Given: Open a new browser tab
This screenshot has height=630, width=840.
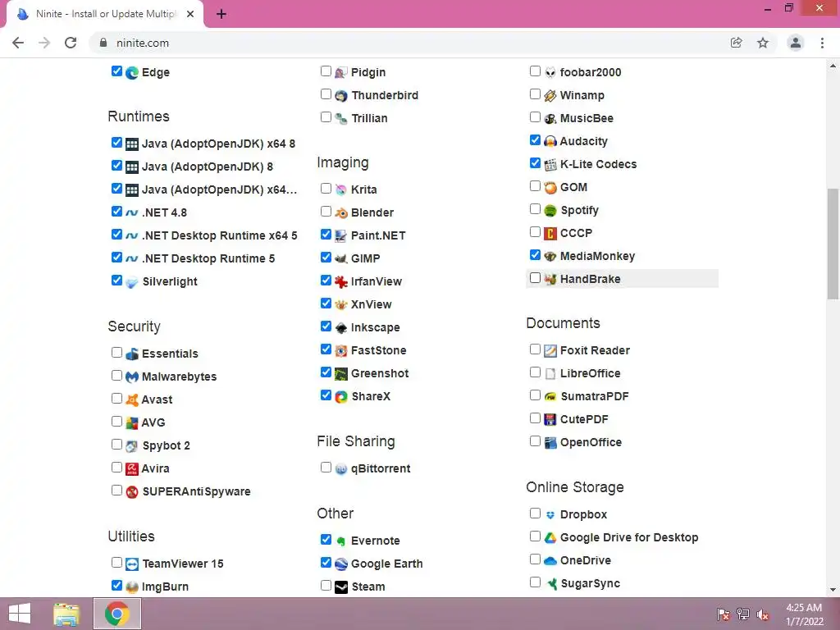Looking at the screenshot, I should [221, 15].
